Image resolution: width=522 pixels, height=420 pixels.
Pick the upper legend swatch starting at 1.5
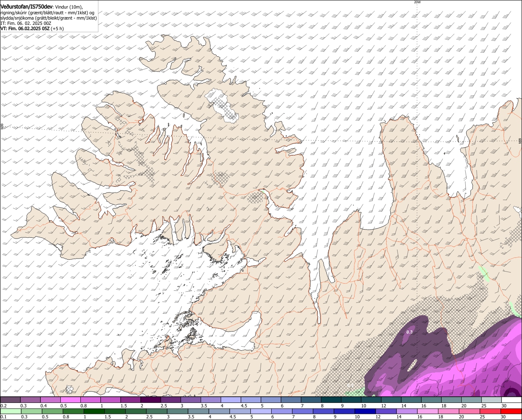[130, 400]
